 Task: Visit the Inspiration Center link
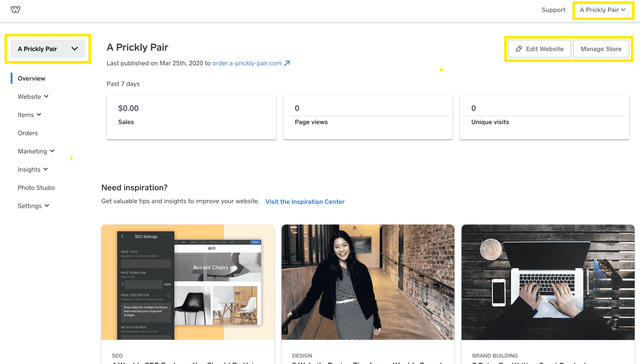tap(305, 202)
